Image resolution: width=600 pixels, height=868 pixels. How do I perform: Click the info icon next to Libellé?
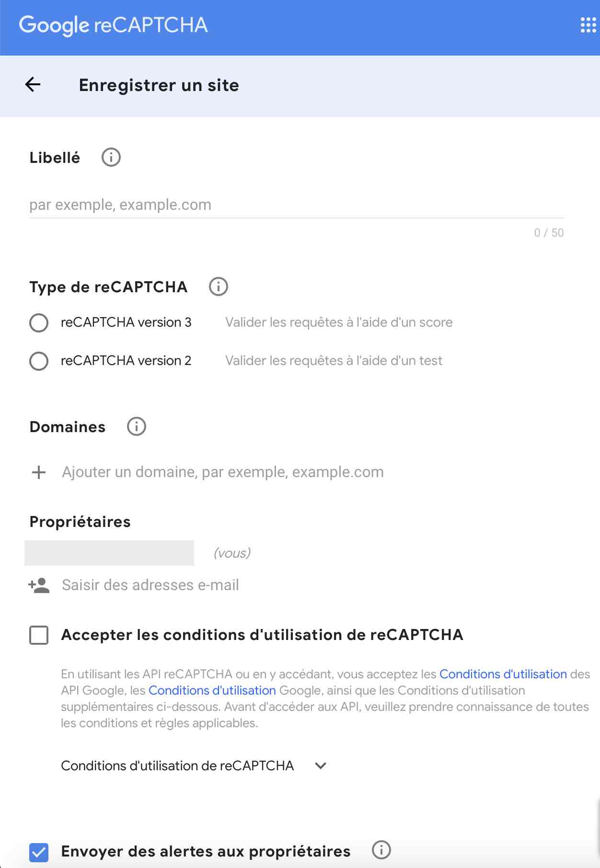[111, 157]
